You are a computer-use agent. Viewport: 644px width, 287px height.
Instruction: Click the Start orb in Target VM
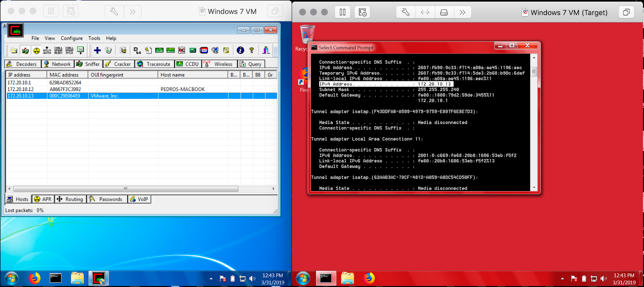303,278
